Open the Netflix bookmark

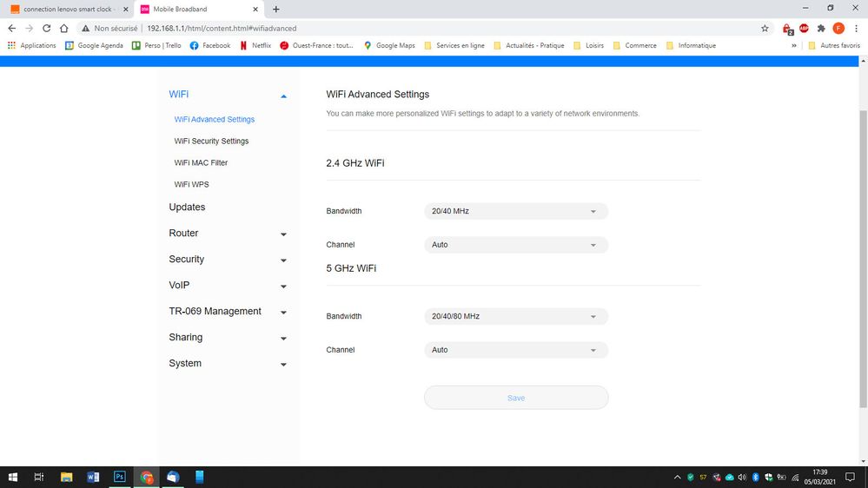[255, 45]
